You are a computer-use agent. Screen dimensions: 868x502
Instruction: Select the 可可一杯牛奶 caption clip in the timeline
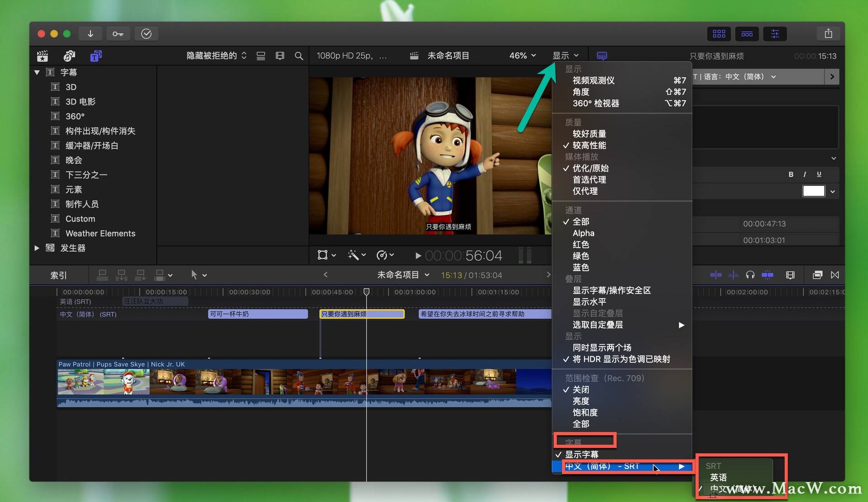pos(258,314)
